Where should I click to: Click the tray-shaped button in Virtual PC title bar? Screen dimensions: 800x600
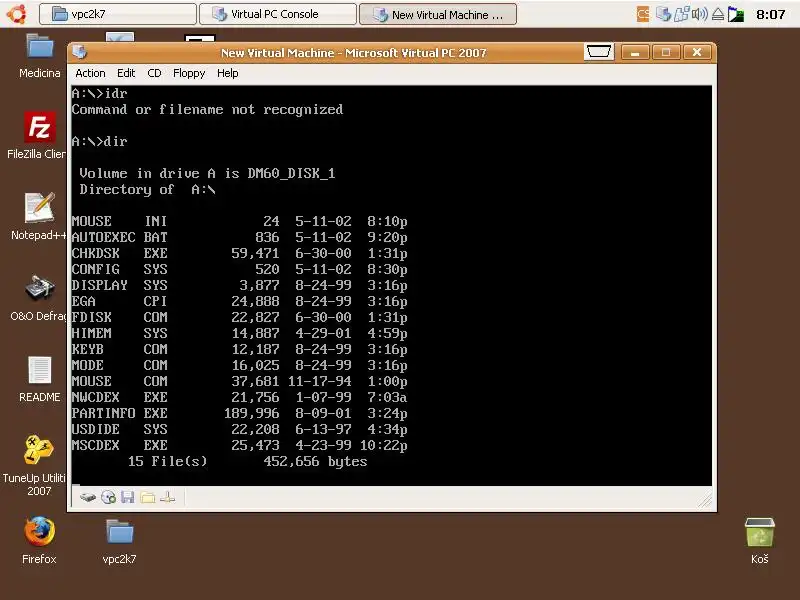598,52
